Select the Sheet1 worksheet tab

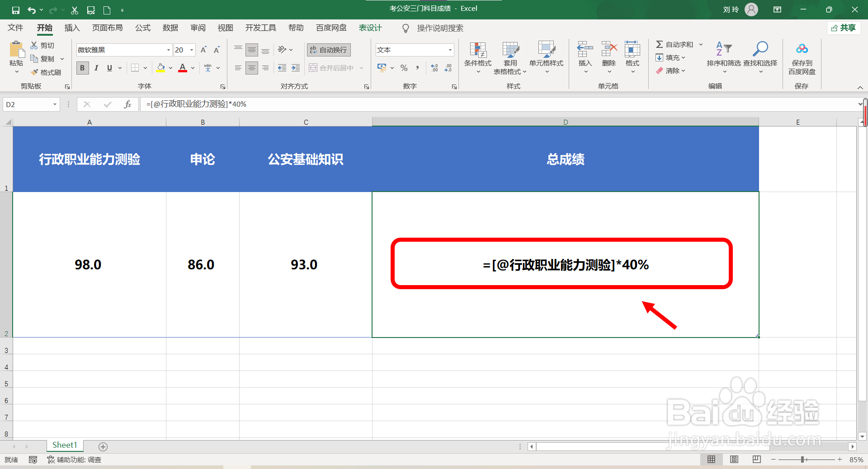[65, 446]
